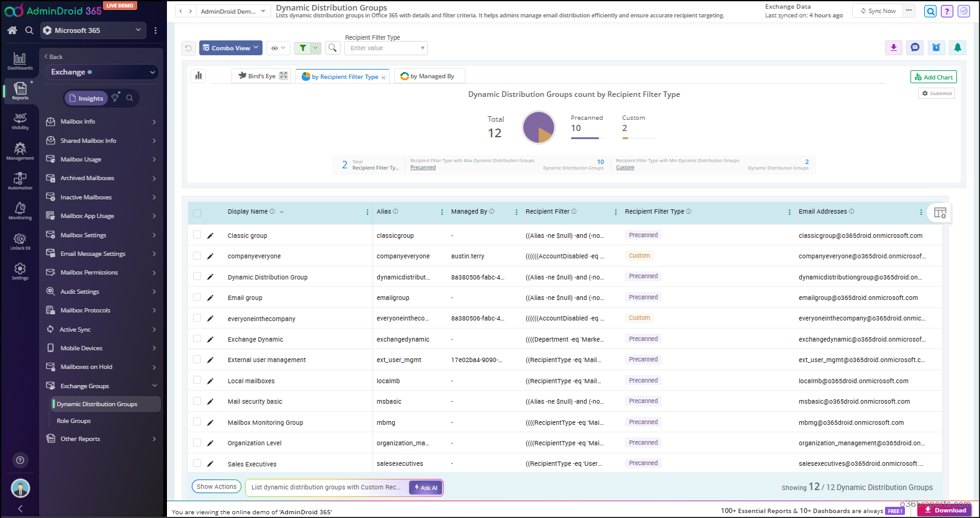The width and height of the screenshot is (980, 518).
Task: Click the Add Chart button
Action: point(933,77)
